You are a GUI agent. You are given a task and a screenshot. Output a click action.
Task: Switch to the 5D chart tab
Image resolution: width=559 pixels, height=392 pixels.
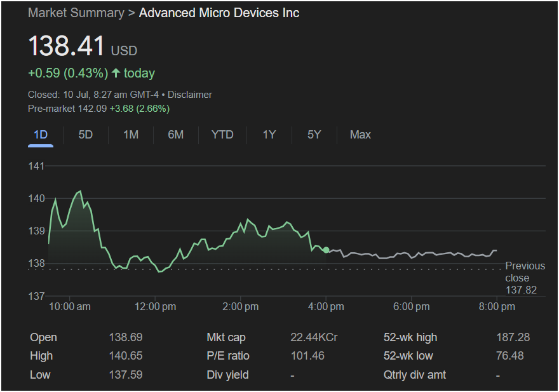pos(85,135)
